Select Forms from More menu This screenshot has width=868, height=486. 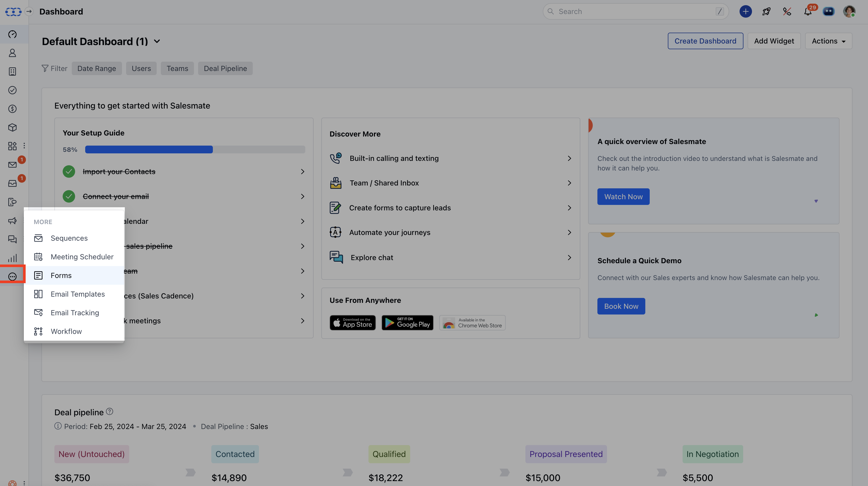click(74, 275)
